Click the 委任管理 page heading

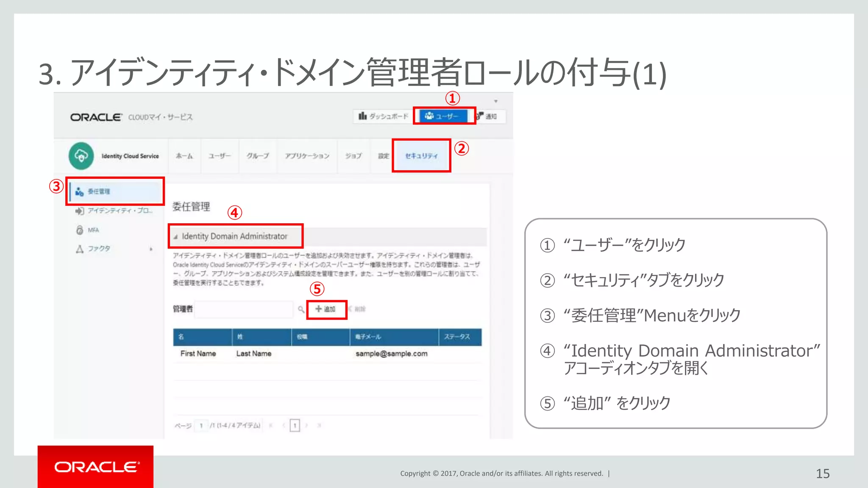coord(191,207)
